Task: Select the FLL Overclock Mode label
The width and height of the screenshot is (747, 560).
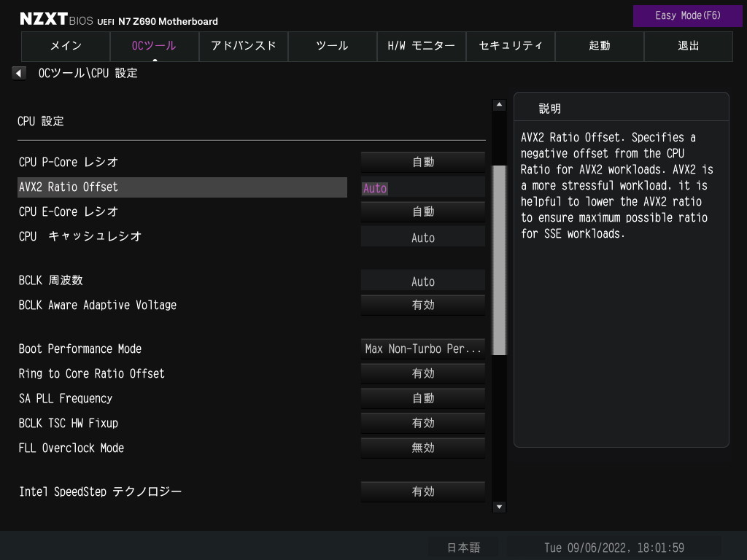Action: 71,448
